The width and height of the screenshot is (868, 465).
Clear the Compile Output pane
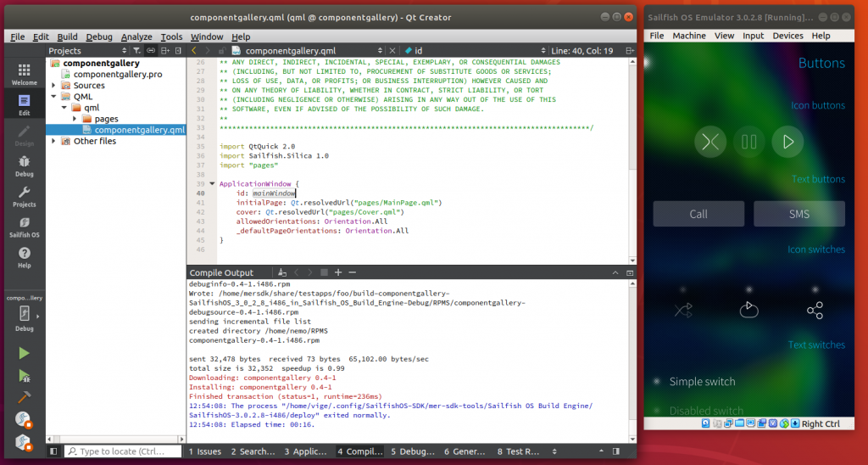(282, 272)
